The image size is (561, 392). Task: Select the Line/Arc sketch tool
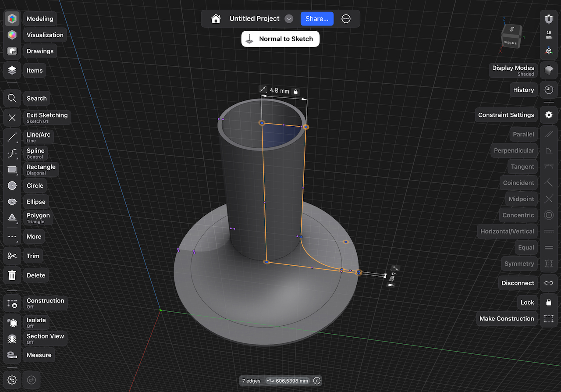(12, 137)
